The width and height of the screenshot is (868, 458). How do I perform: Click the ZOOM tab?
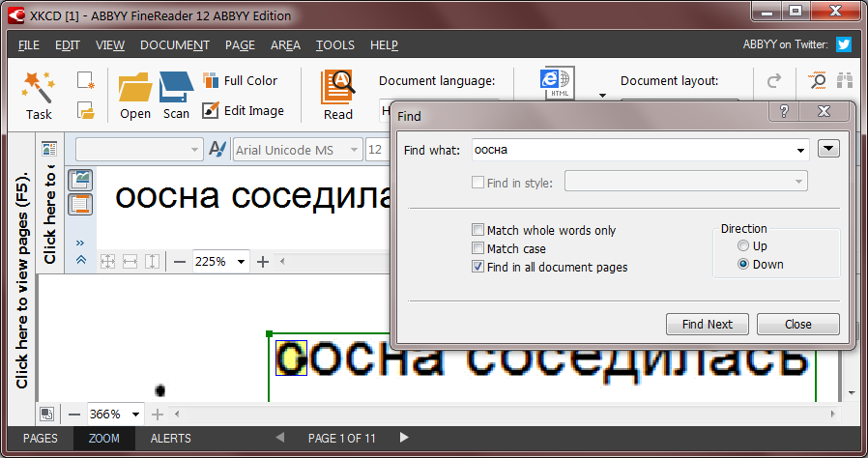point(104,438)
